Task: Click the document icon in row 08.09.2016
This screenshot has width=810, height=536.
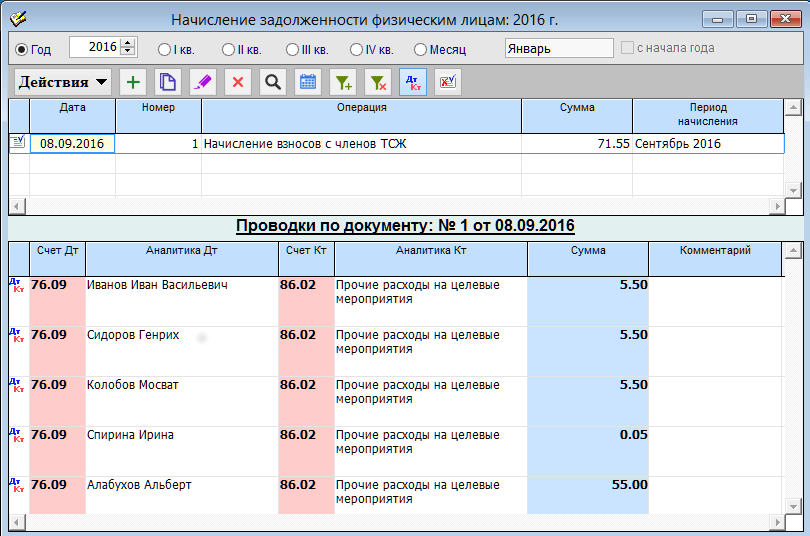Action: click(x=18, y=142)
